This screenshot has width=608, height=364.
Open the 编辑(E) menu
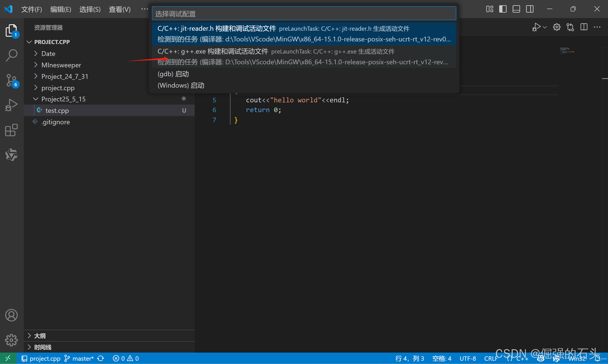pyautogui.click(x=60, y=9)
